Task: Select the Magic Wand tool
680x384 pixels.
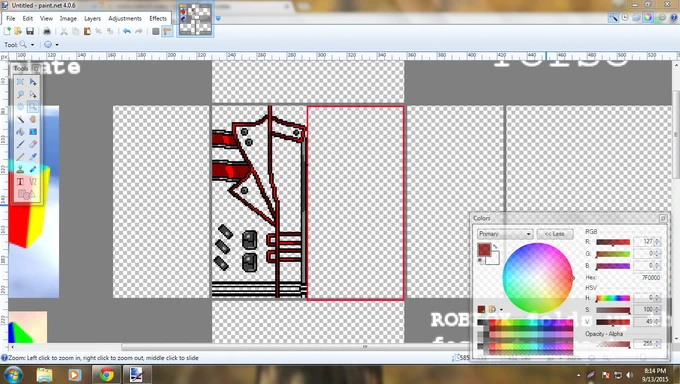Action: coord(20,119)
